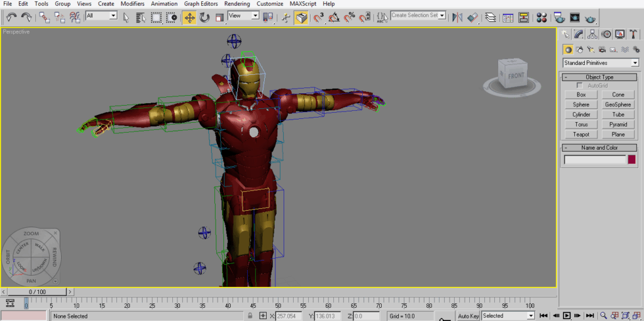This screenshot has height=321, width=644.
Task: Click the Render Production teapot icon
Action: [590, 17]
